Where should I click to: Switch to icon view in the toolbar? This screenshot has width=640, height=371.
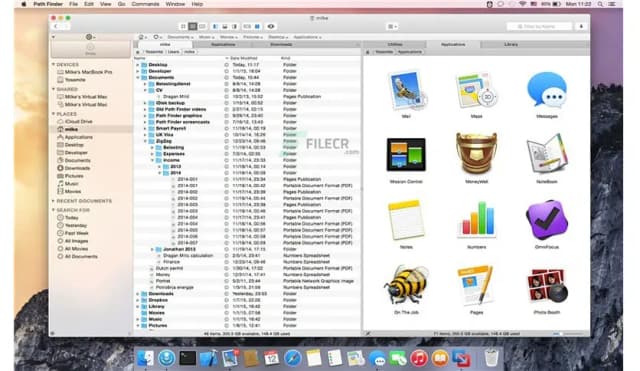pos(183,27)
